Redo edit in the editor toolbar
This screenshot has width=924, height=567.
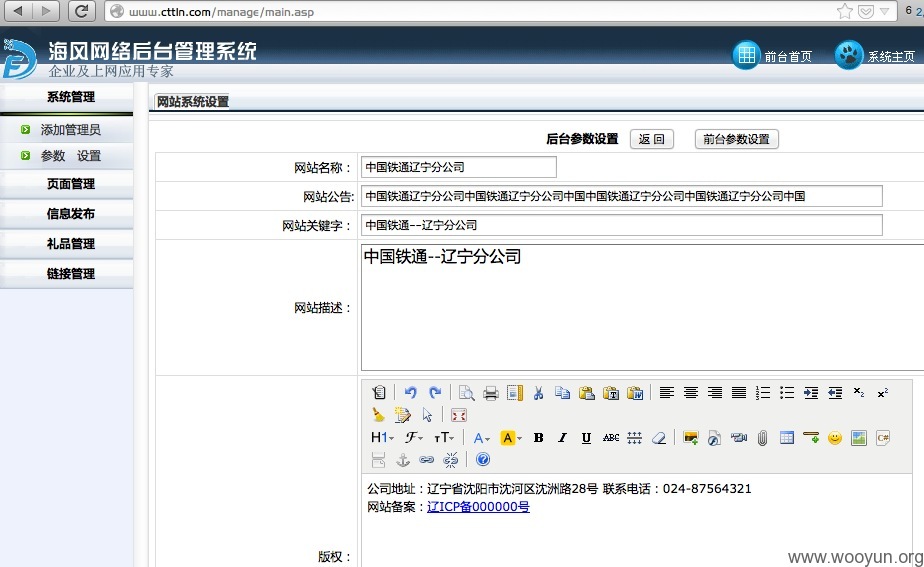(435, 393)
